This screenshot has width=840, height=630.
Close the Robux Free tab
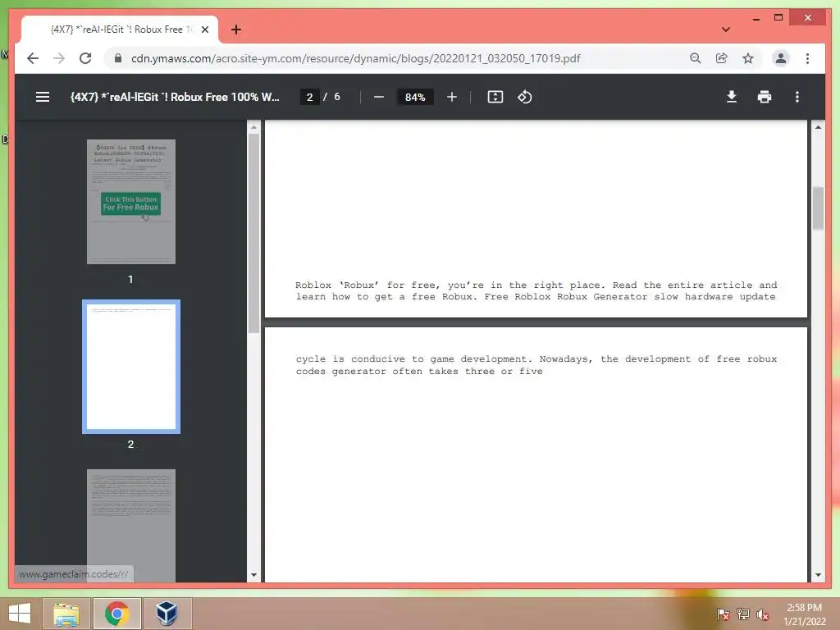pos(205,30)
